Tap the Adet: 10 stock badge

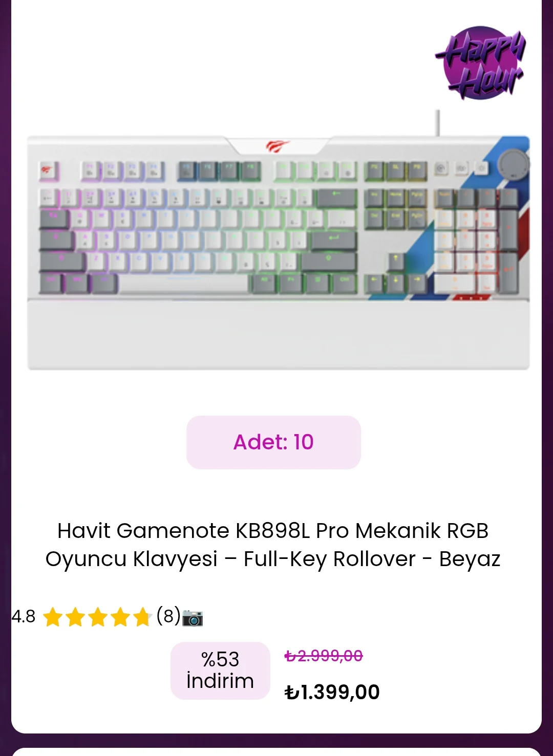[x=273, y=442]
